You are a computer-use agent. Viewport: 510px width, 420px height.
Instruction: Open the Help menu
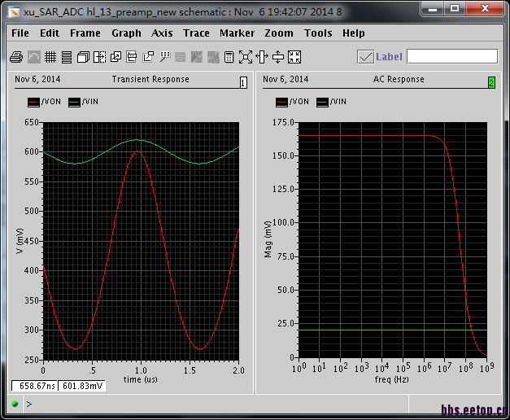[354, 33]
